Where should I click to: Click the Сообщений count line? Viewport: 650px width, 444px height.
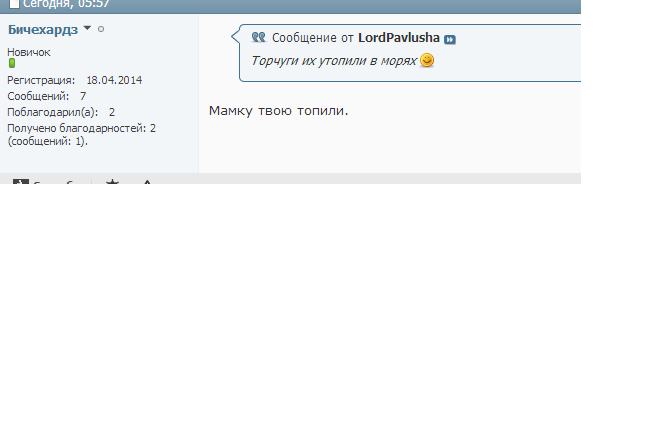pyautogui.click(x=46, y=96)
